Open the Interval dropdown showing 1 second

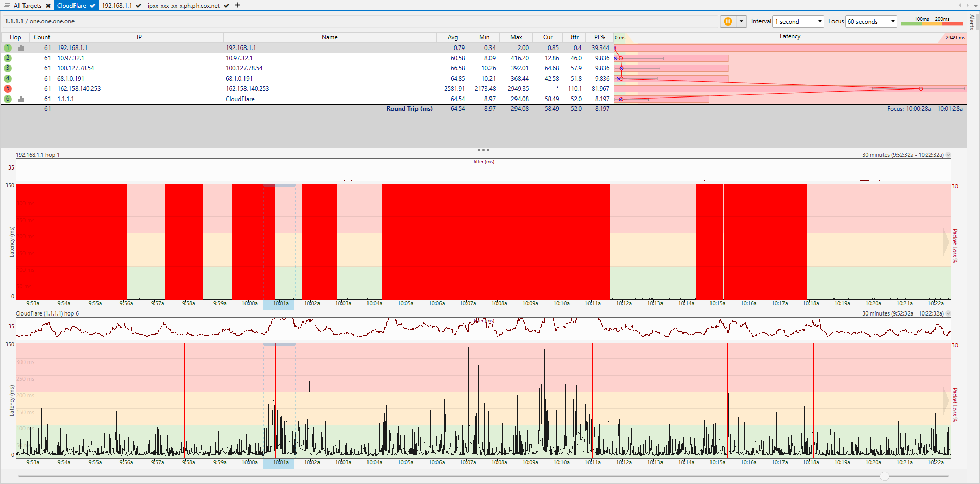798,21
